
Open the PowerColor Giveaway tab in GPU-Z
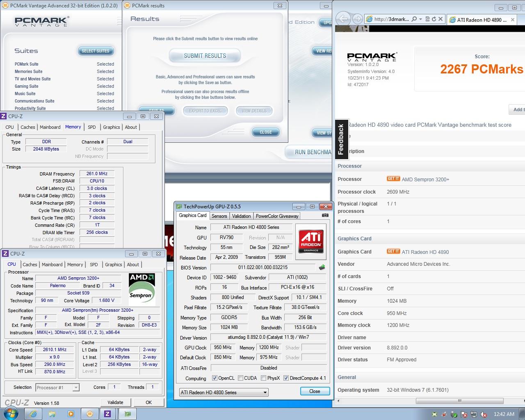click(277, 216)
